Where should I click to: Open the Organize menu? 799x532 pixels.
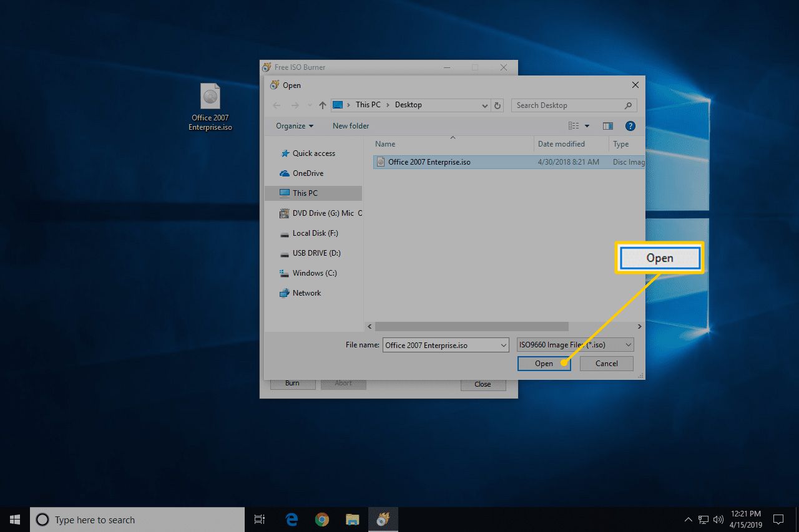pos(295,126)
